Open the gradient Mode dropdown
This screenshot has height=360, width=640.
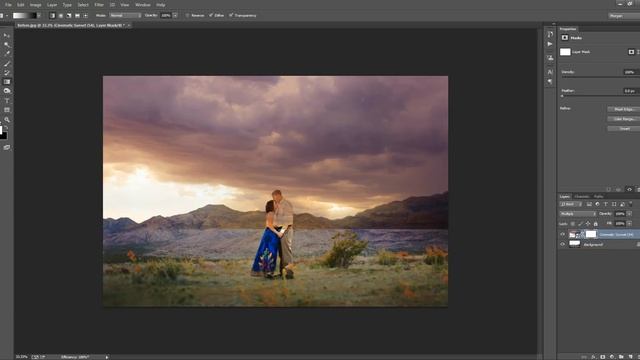125,16
